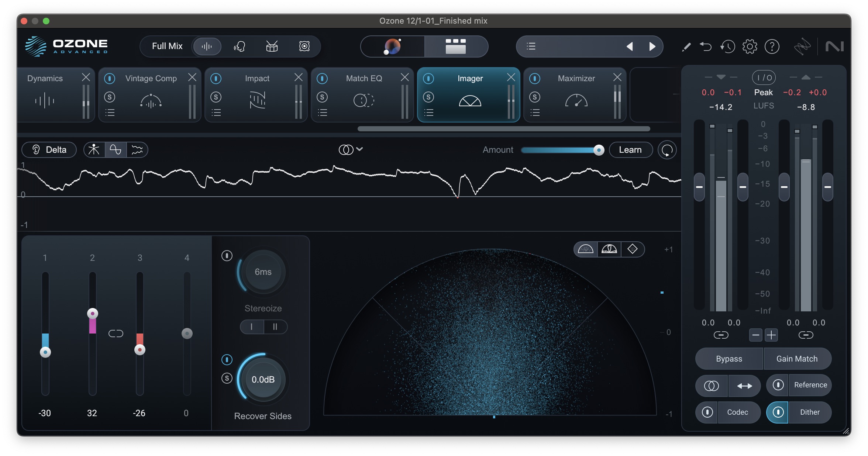This screenshot has width=868, height=456.
Task: Switch to the module chain view icon
Action: (456, 46)
